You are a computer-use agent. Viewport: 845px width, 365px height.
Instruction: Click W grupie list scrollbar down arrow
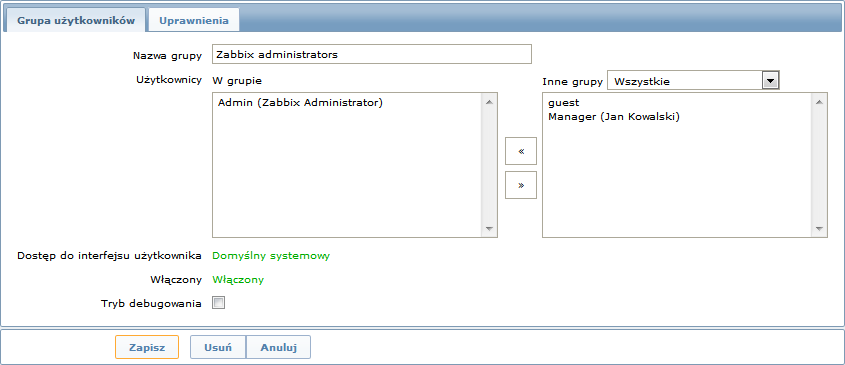tap(489, 229)
